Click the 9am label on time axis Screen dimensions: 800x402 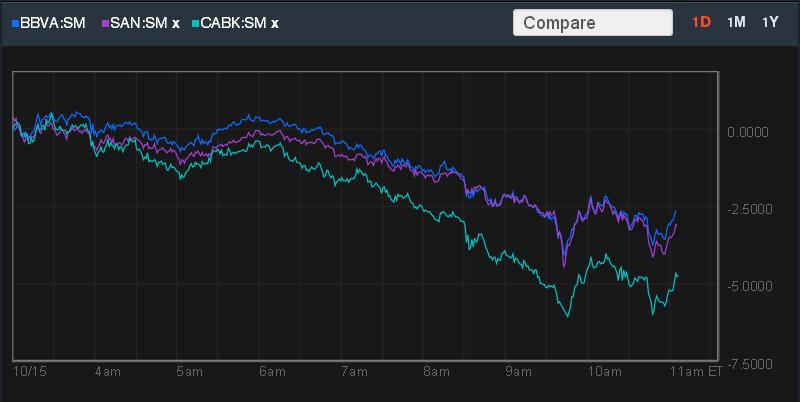tap(518, 372)
